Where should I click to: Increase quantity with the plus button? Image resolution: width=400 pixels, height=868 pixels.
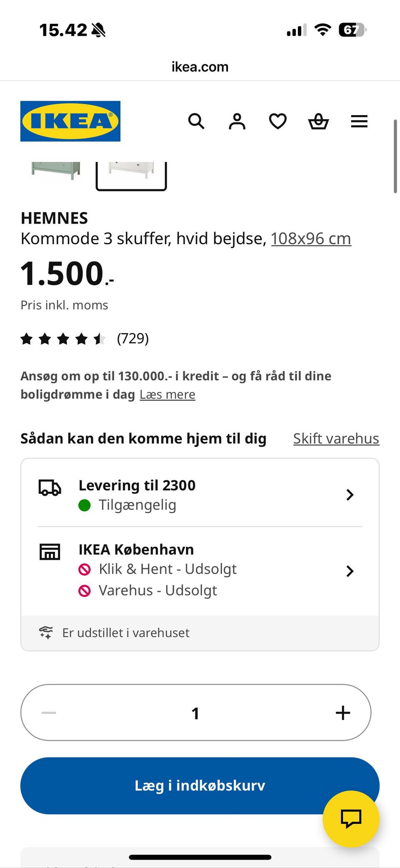(x=342, y=712)
